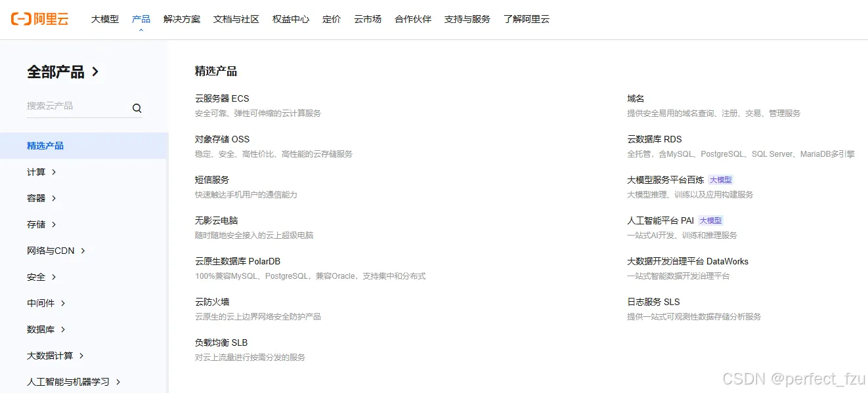
Task: Click the 大模型 badge next to 大模型服务平台百炼
Action: pos(721,179)
